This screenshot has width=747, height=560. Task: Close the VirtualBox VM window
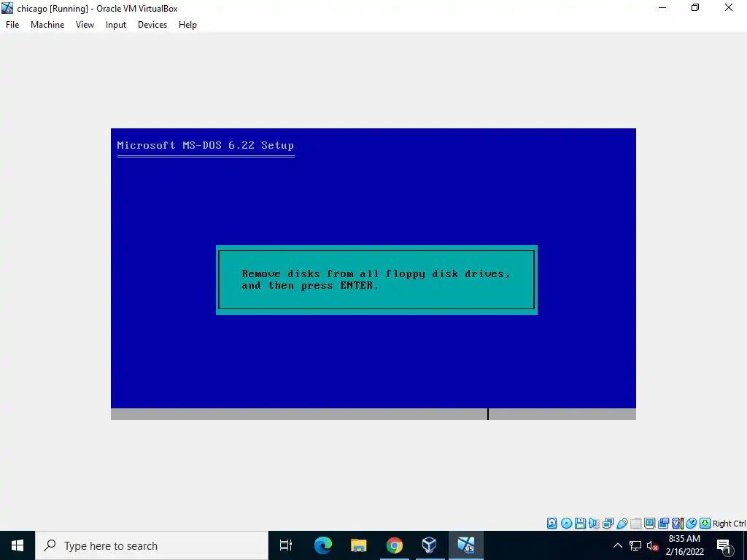coord(729,7)
